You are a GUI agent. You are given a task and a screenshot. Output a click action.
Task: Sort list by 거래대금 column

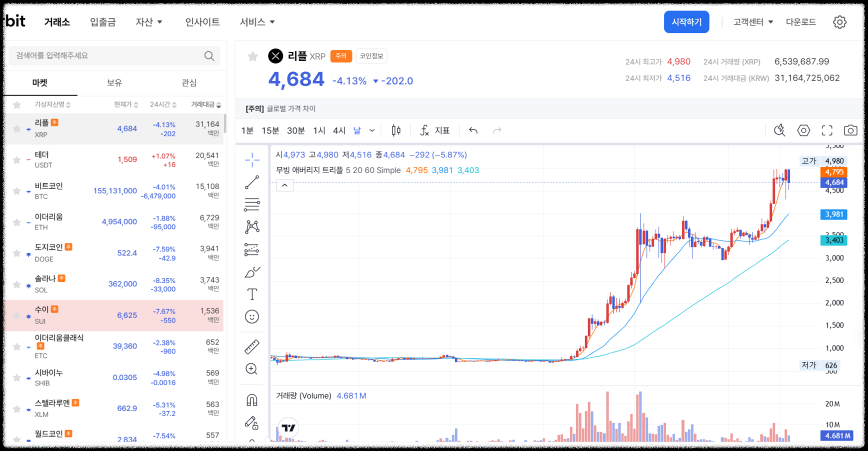(206, 105)
